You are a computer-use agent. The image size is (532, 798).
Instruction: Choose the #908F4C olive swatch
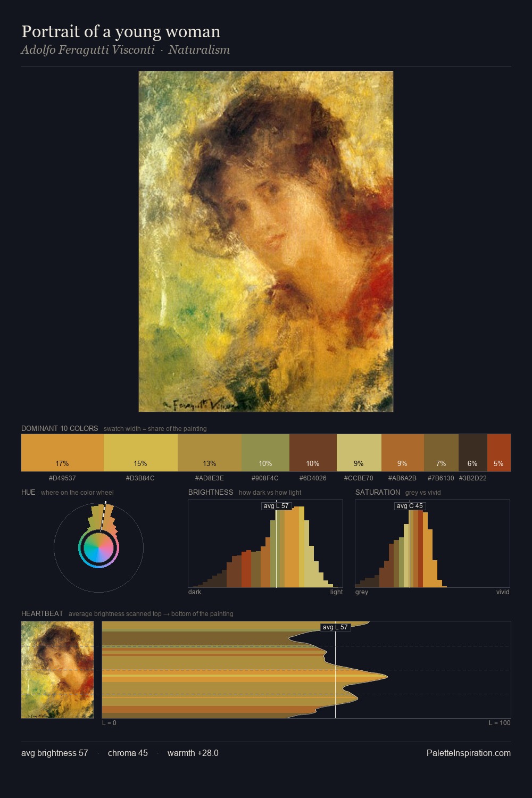pyautogui.click(x=265, y=453)
